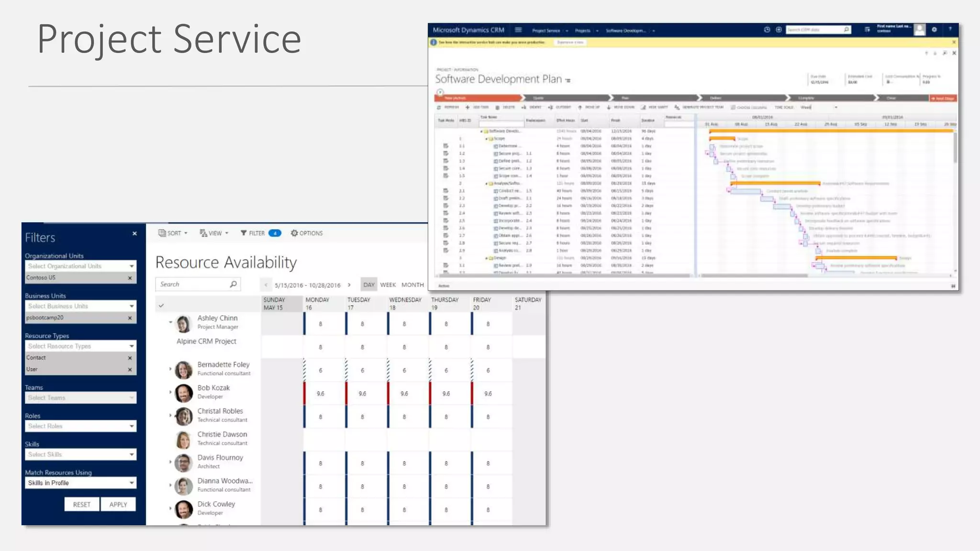Screen dimensions: 980x551
Task: Open the Sort menu icon
Action: [x=162, y=233]
